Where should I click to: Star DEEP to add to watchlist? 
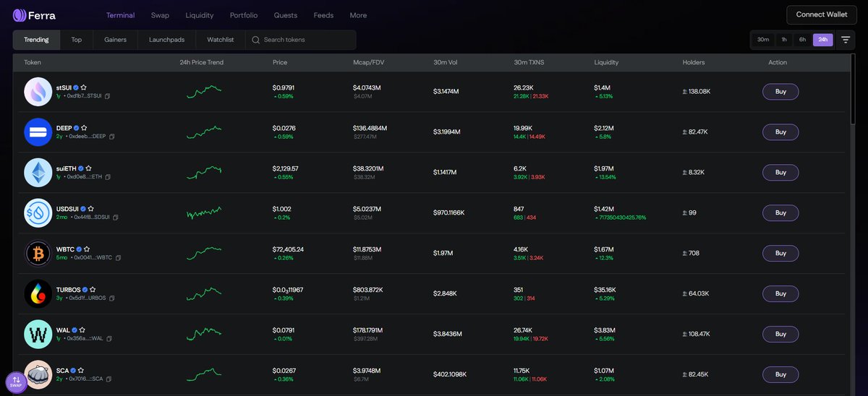tap(83, 127)
